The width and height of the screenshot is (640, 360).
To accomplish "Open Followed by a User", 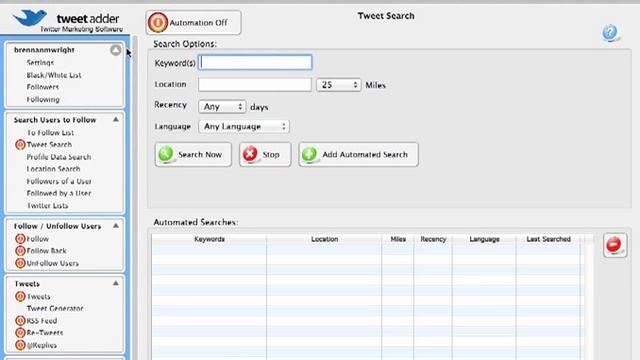I will click(x=59, y=193).
